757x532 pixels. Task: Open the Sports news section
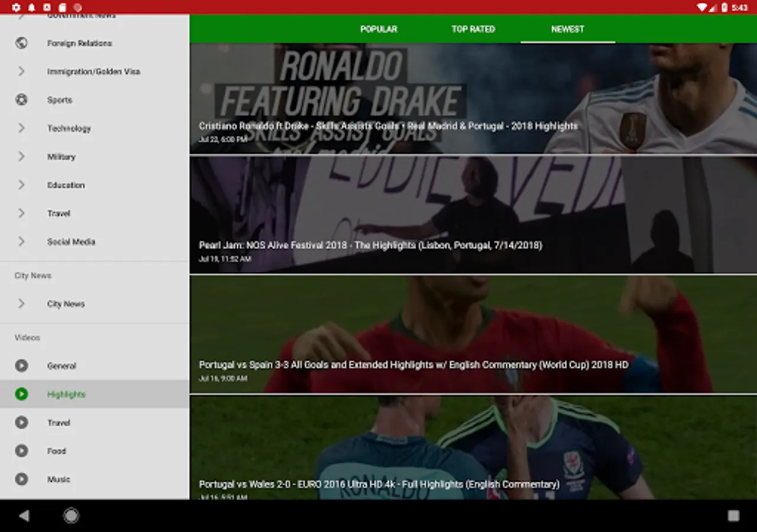95,100
